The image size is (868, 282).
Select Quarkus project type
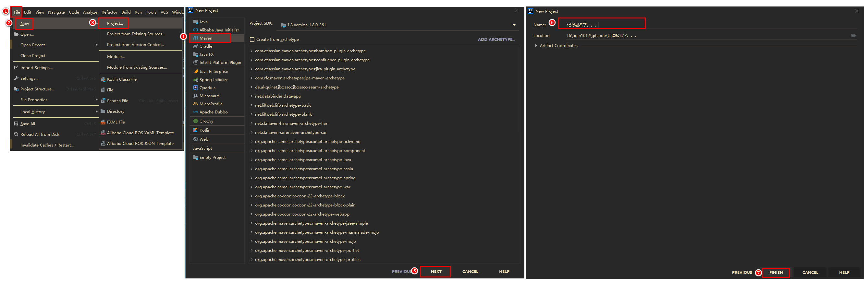[x=217, y=88]
